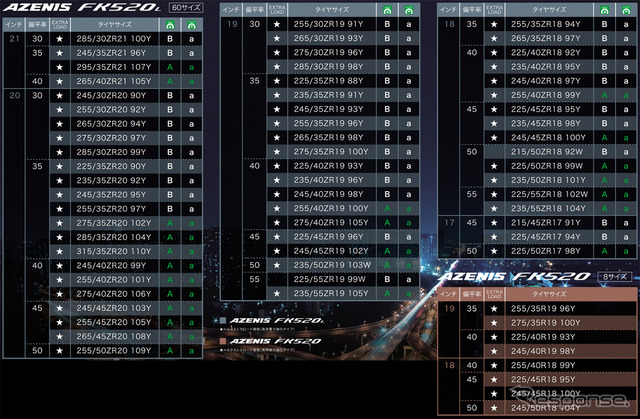
Task: Click the extra load star beside 245/50R18 104Y
Action: (494, 408)
